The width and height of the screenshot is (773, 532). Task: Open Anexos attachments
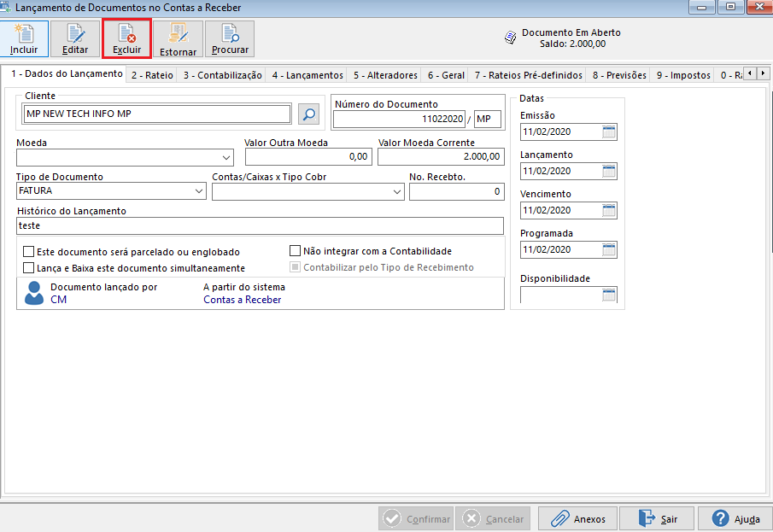pos(577,518)
